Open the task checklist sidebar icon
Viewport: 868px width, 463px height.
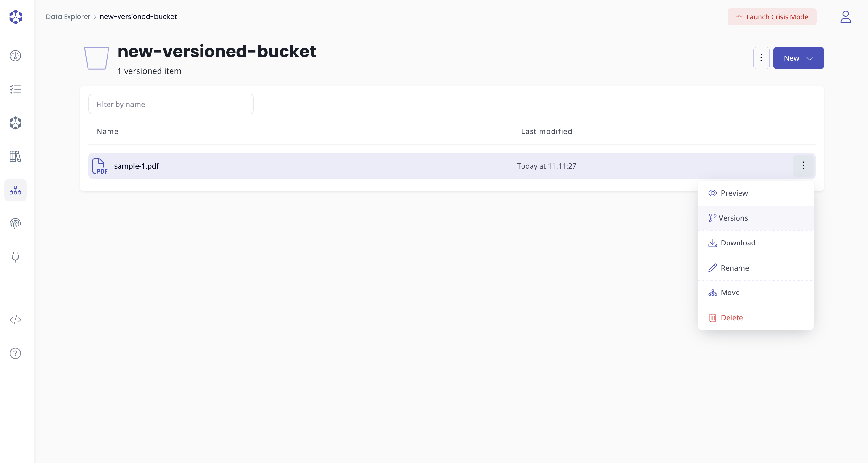coord(15,89)
